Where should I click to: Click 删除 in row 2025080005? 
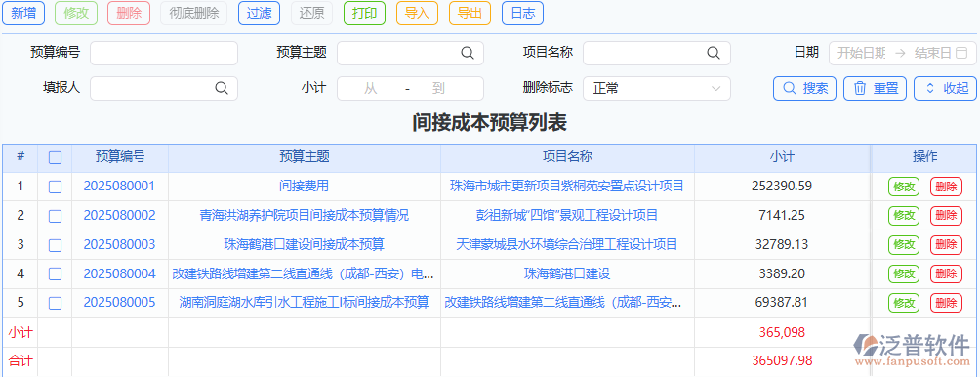946,303
